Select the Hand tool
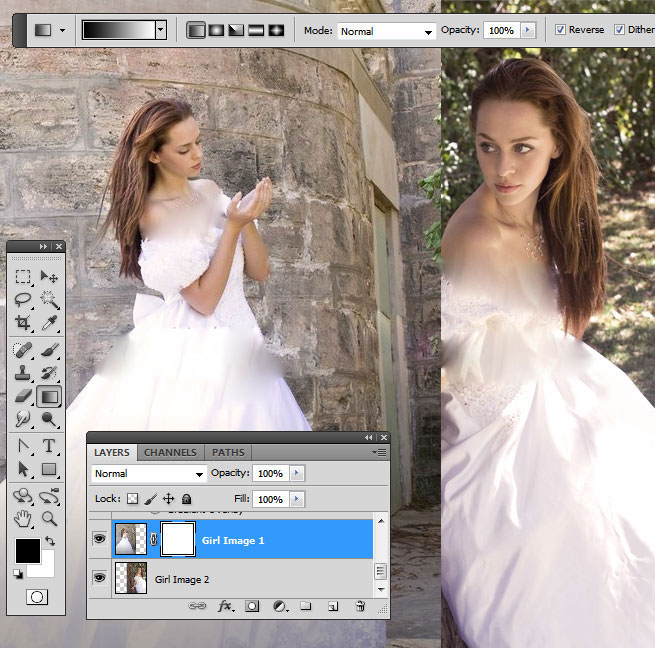Image resolution: width=655 pixels, height=648 pixels. [23, 519]
